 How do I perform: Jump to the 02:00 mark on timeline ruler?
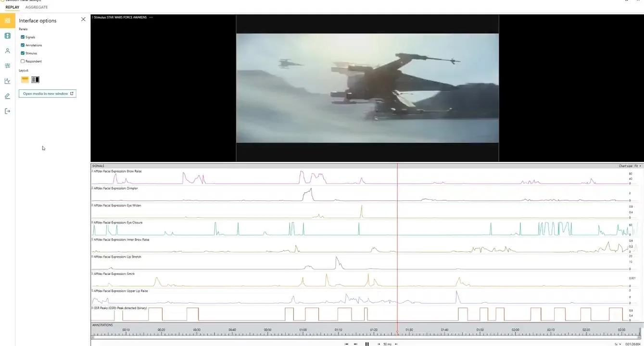pyautogui.click(x=516, y=330)
